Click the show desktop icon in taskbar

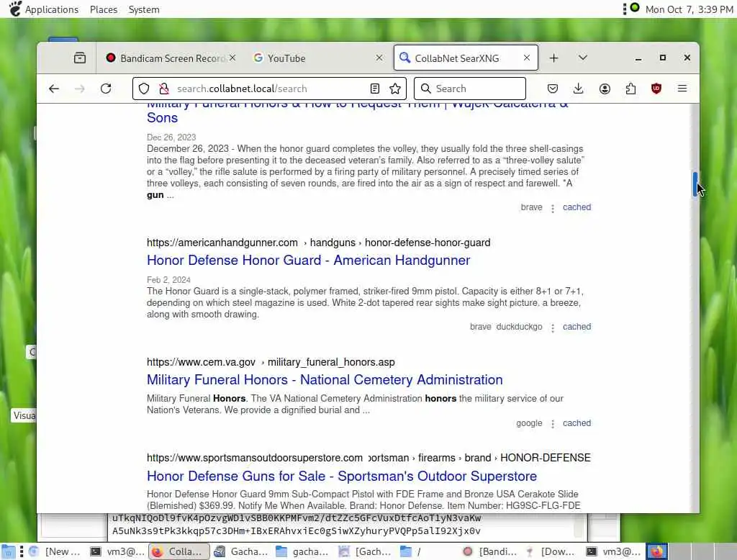coord(8,551)
